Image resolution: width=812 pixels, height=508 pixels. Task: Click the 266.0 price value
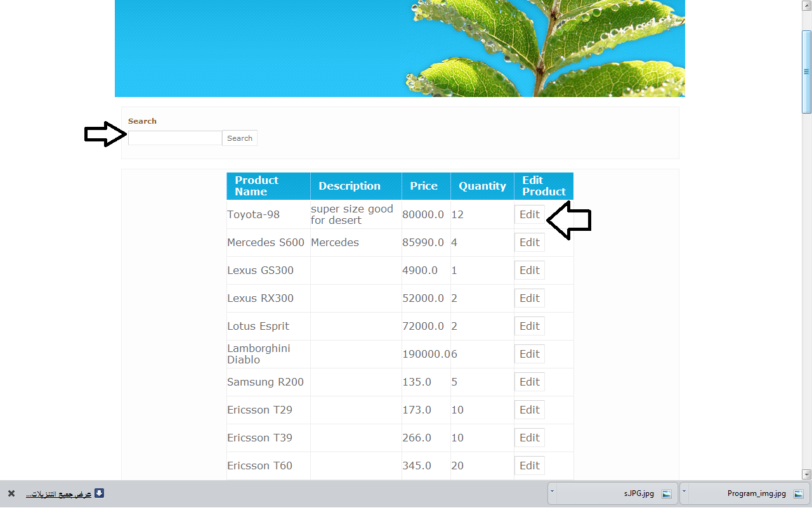point(417,438)
